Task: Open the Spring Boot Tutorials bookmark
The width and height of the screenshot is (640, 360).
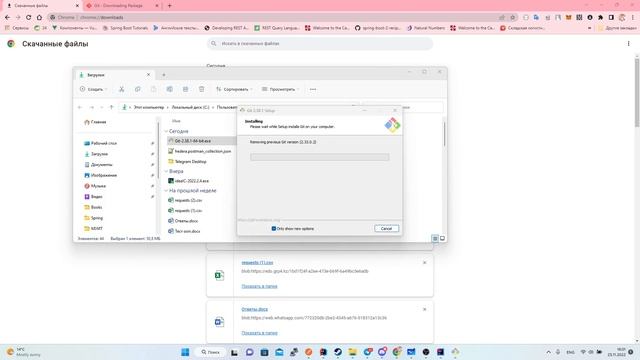Action: tap(125, 28)
